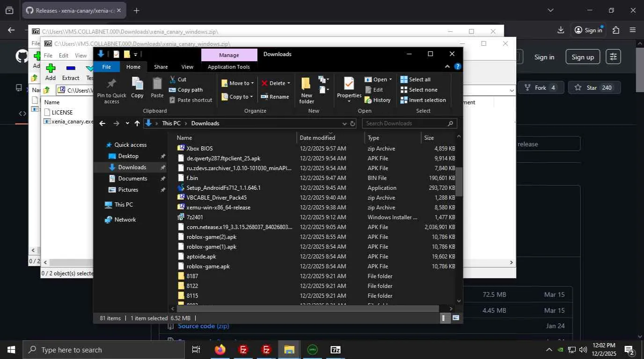The height and width of the screenshot is (359, 644).
Task: Click the Add button in the 7-Zip window
Action: (x=51, y=72)
